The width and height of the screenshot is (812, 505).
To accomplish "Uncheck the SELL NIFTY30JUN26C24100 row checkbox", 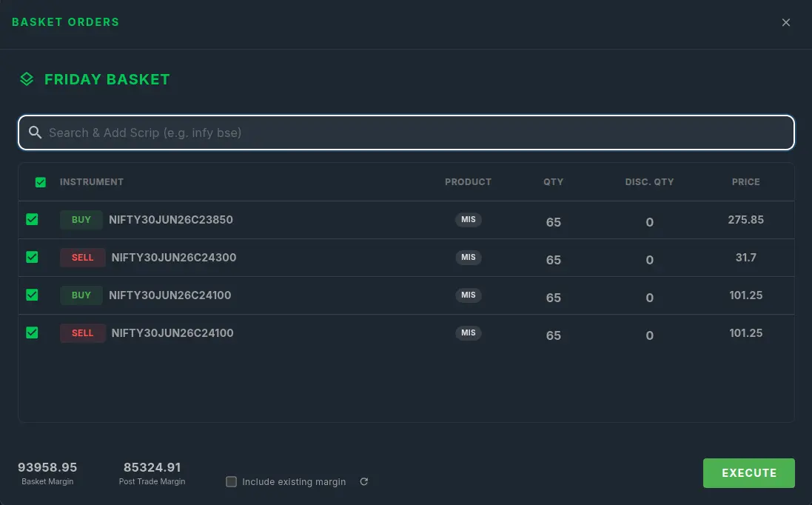I will point(32,333).
